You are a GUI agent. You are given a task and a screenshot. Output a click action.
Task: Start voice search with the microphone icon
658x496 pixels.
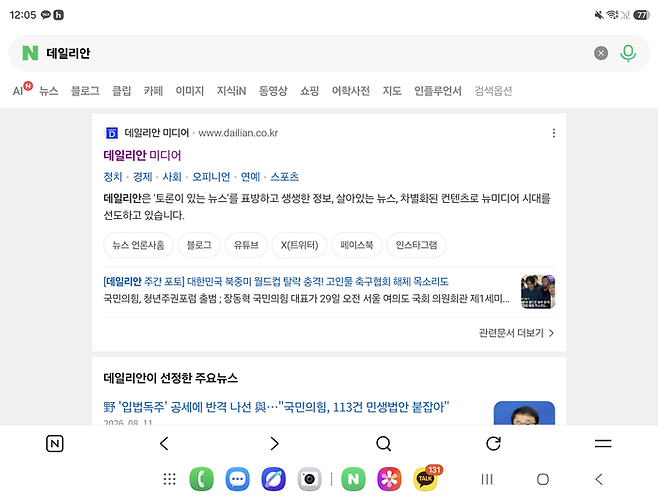tap(628, 53)
